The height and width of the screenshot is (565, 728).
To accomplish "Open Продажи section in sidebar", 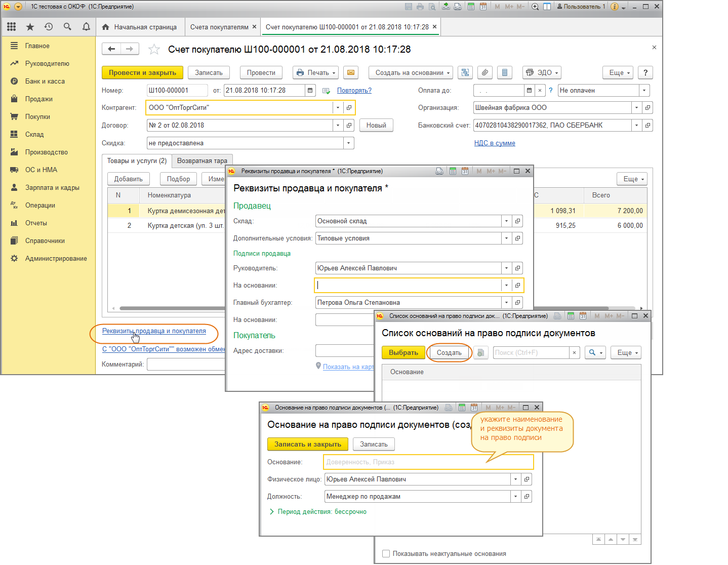I will click(x=39, y=99).
